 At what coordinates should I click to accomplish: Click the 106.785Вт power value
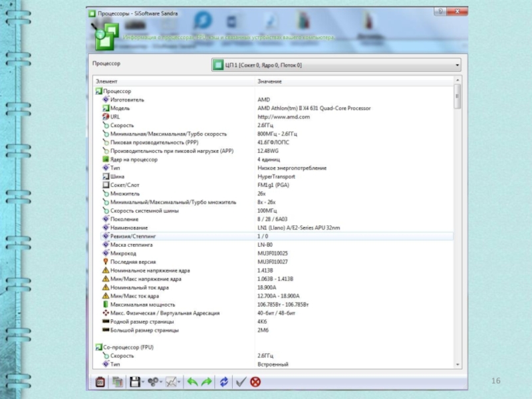[283, 305]
